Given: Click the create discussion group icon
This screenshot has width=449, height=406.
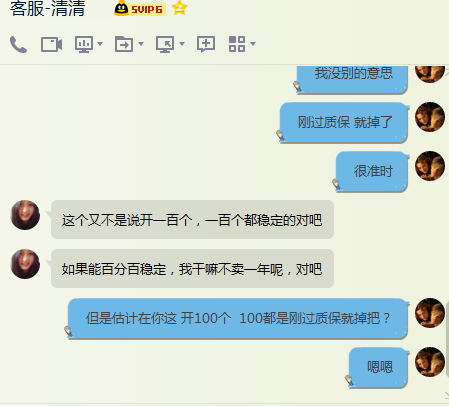Looking at the screenshot, I should pos(206,44).
